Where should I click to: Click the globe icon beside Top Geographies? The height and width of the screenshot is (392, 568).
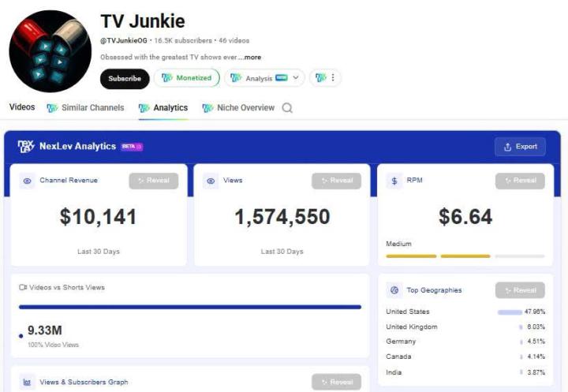point(394,290)
